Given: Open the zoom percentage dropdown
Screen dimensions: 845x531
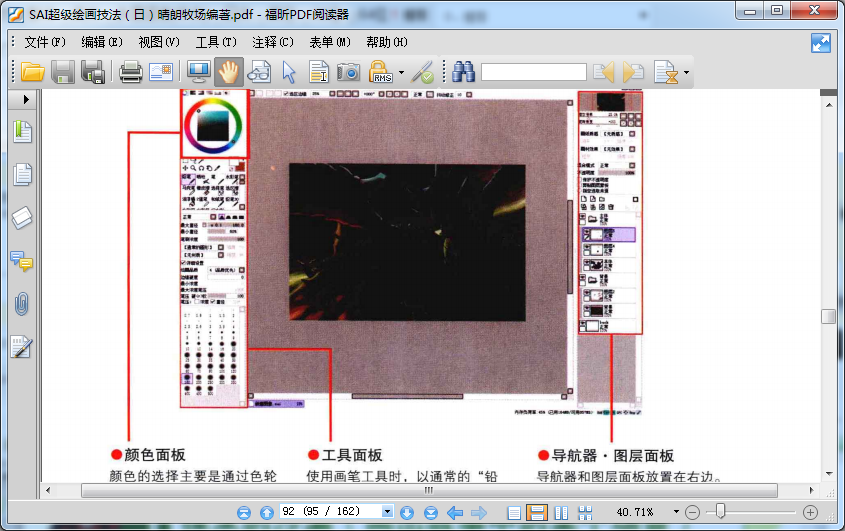Looking at the screenshot, I should pos(676,512).
